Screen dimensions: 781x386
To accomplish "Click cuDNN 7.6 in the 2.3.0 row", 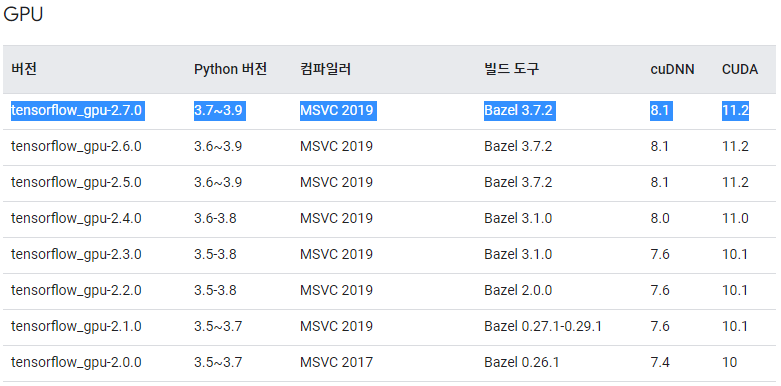I will point(660,255).
